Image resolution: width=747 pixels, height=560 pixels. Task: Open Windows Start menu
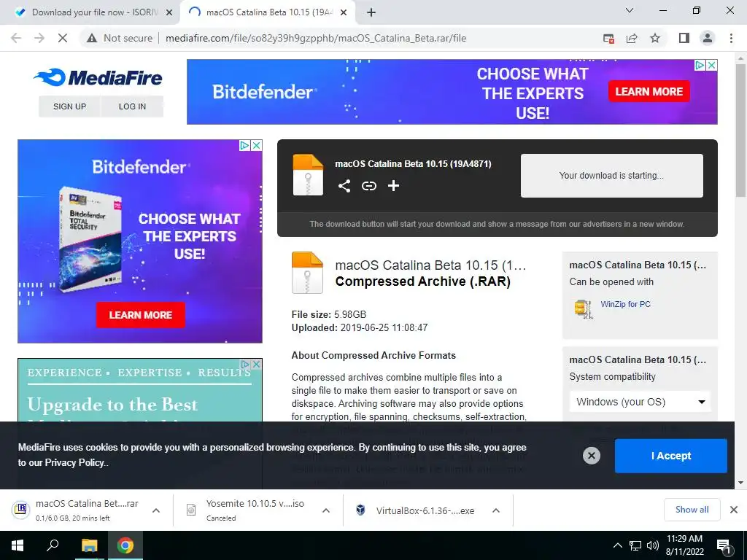18,545
